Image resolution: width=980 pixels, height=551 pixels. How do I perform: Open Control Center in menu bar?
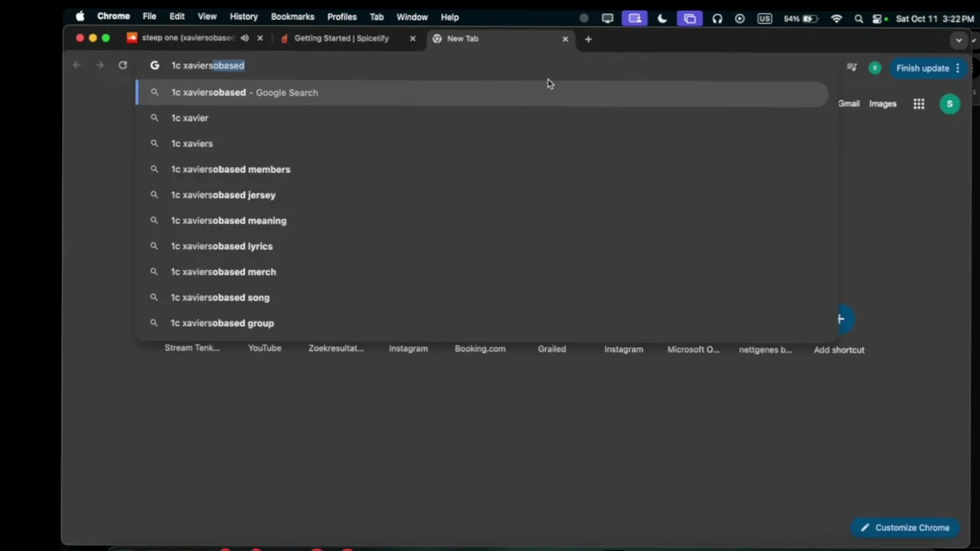(878, 18)
